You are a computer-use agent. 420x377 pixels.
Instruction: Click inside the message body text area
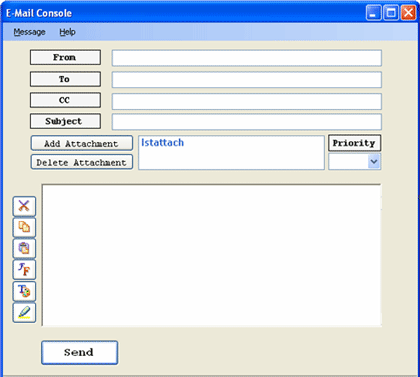212,255
